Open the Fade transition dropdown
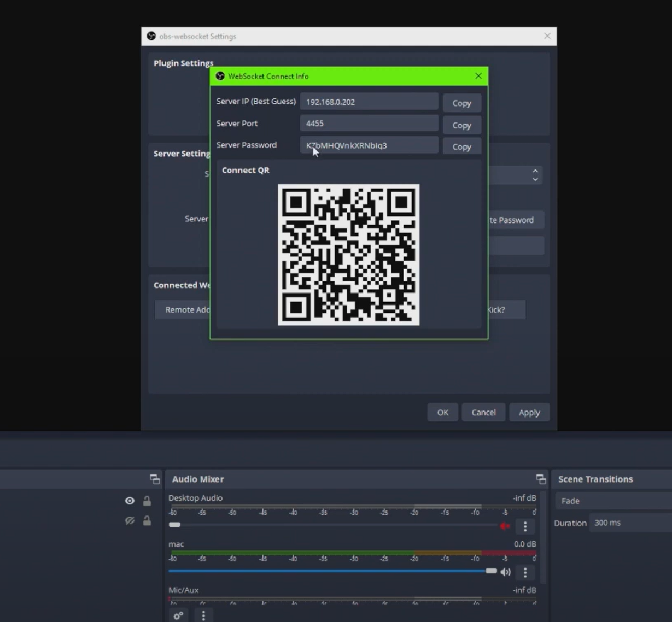Viewport: 672px width, 622px height. [612, 501]
